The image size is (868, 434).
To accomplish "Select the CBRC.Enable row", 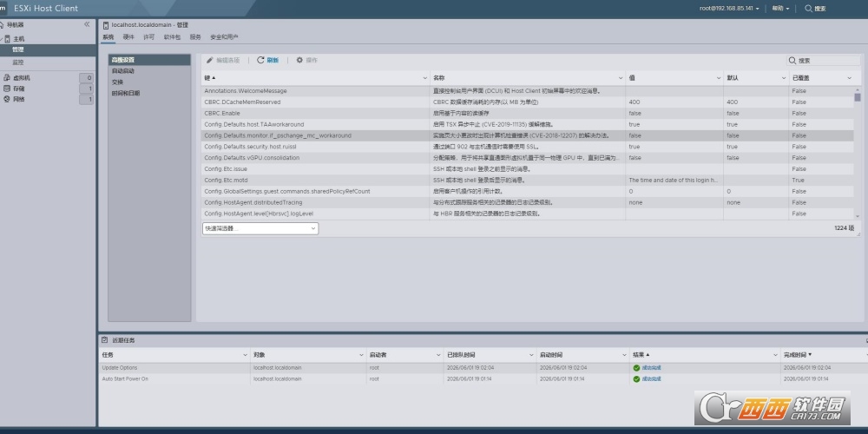I will [x=528, y=113].
